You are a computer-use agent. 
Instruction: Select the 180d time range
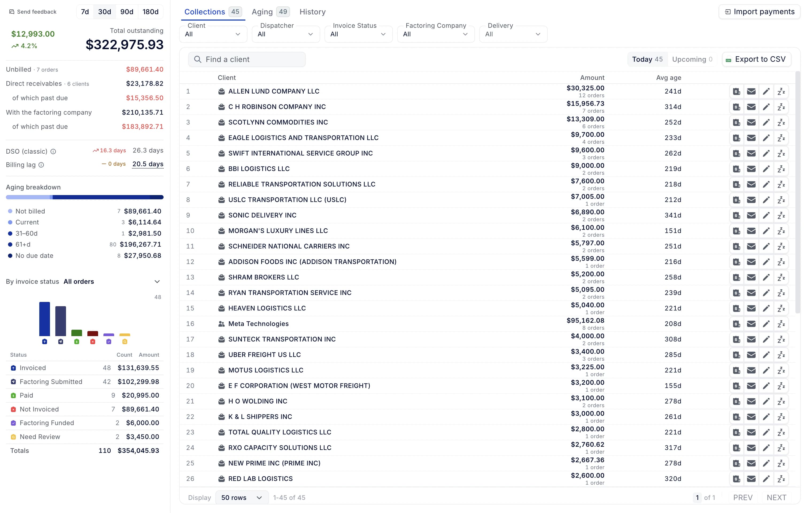point(150,12)
